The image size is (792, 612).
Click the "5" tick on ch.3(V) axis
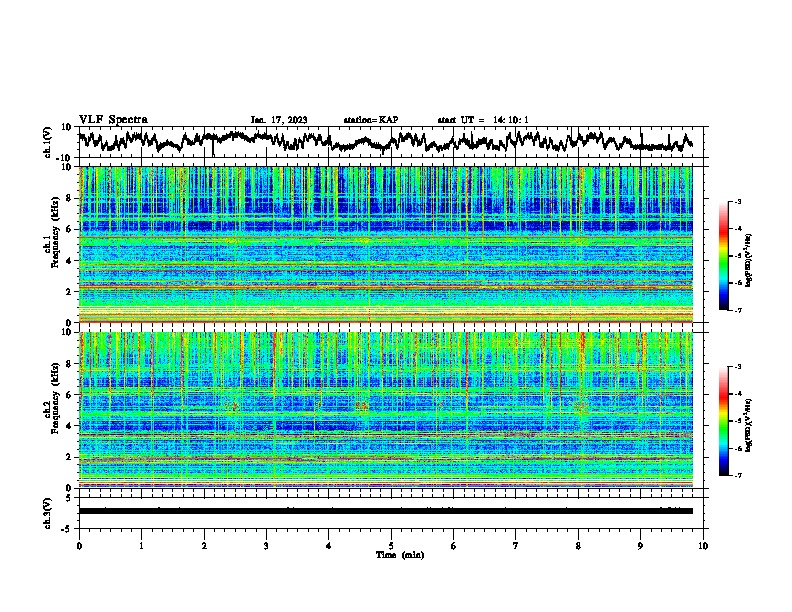point(69,498)
